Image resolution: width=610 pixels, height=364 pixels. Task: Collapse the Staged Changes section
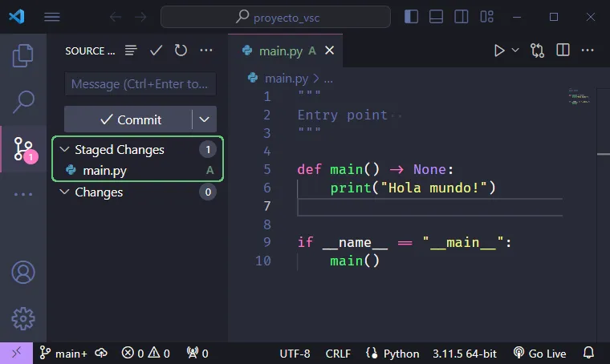[x=65, y=150]
